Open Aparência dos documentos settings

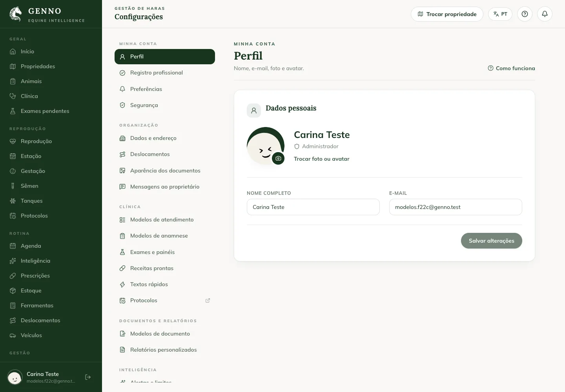pos(165,171)
